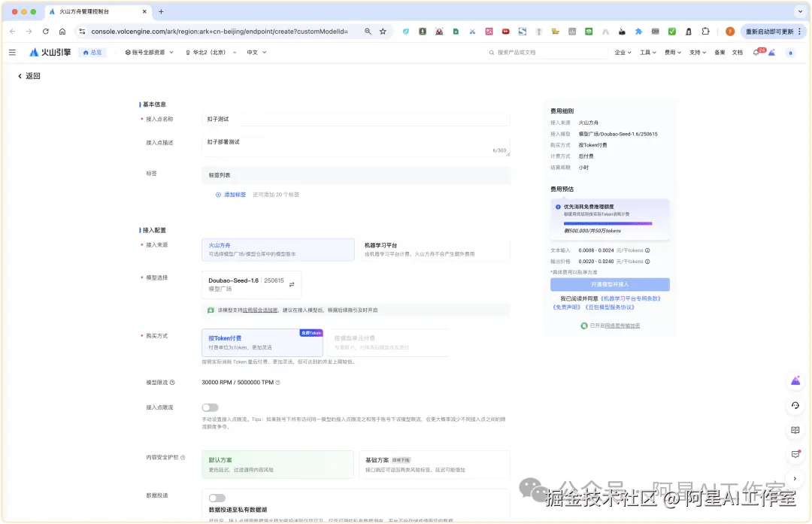Edit the 接入点描述 textarea
Screen dimensions: 812x524
[x=356, y=147]
